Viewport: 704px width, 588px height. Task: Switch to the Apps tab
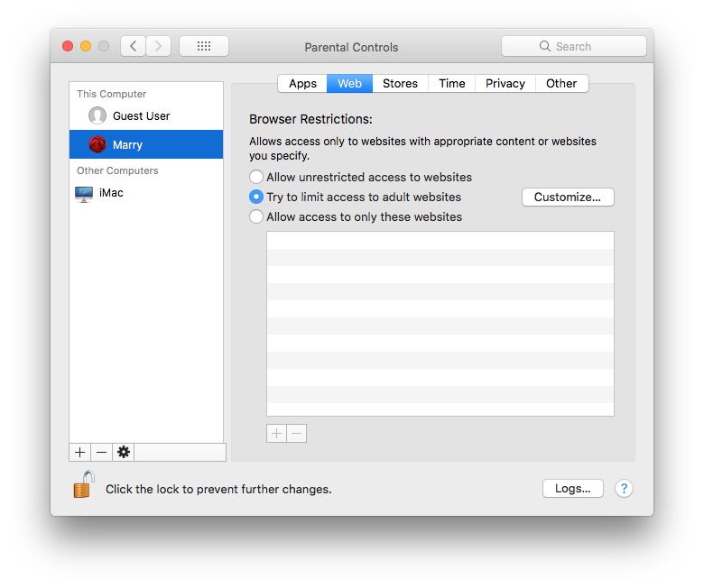(302, 84)
